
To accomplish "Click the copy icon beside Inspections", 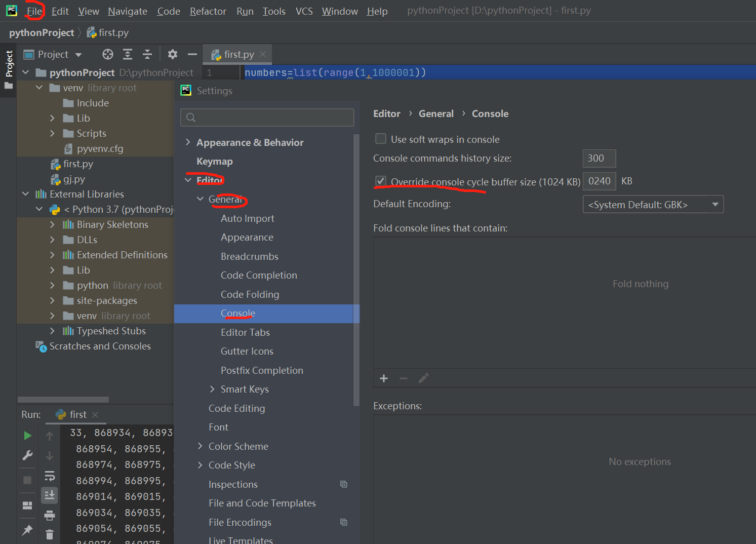I will (344, 484).
